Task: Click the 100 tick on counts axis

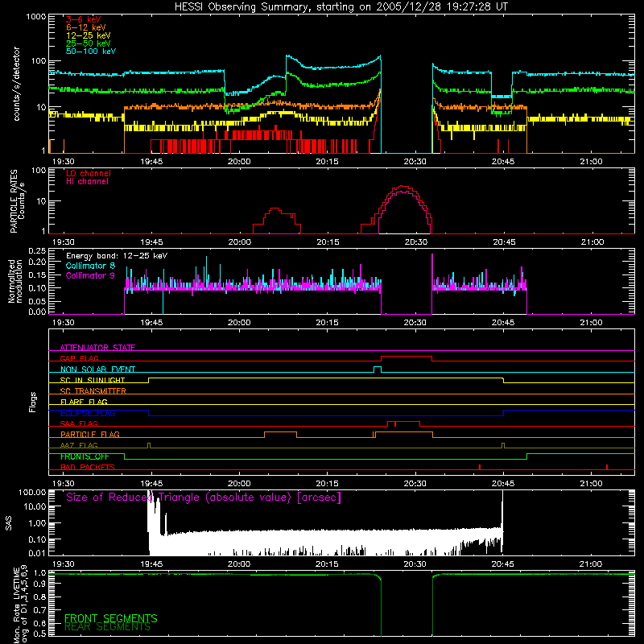Action: tap(39, 61)
